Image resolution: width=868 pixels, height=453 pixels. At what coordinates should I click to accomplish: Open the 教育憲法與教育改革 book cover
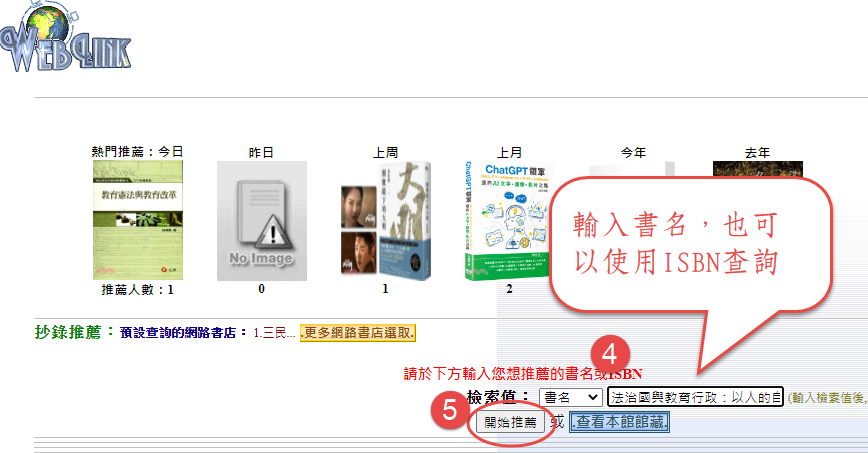coord(138,220)
